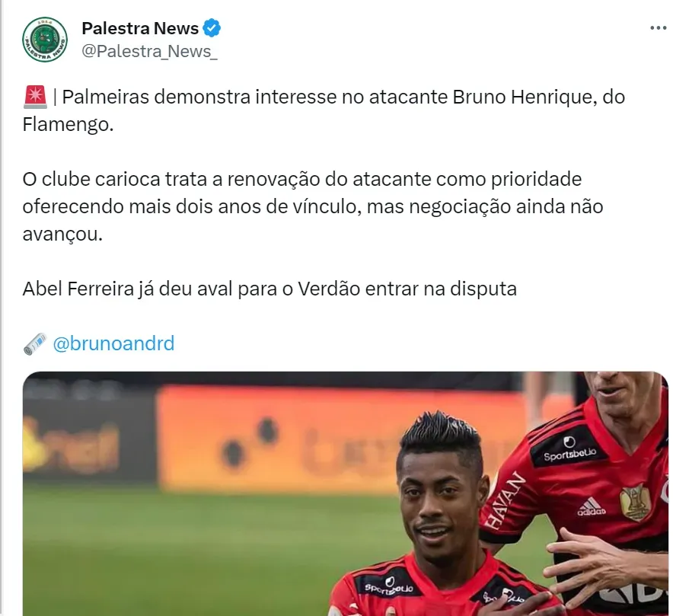Image resolution: width=673 pixels, height=616 pixels.
Task: Open the @brunoandrd mention link
Action: coord(113,343)
